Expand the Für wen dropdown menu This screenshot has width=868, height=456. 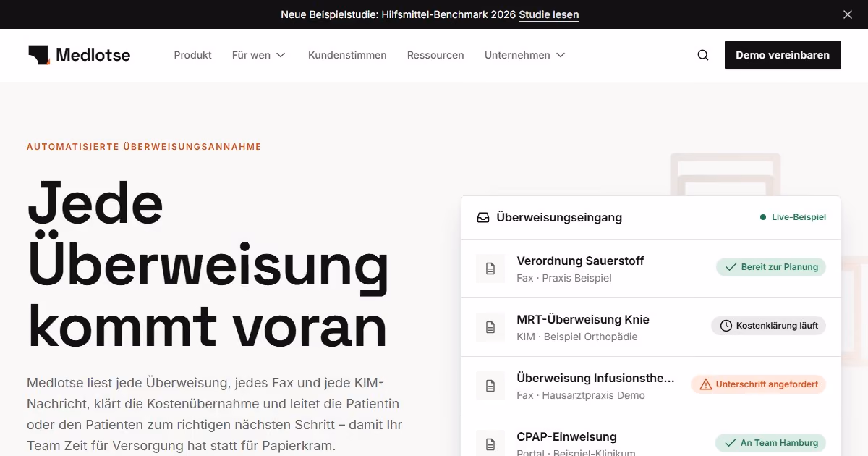259,55
